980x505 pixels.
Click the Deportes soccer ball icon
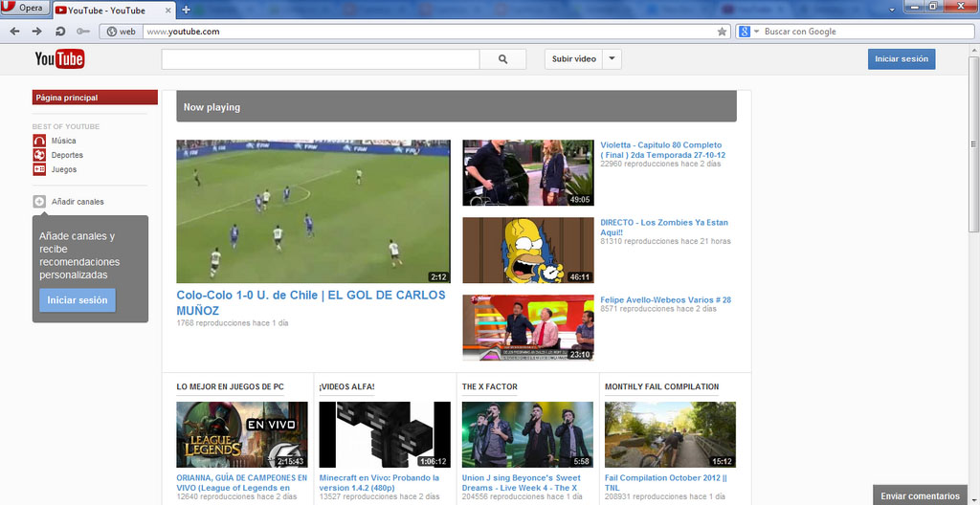(x=39, y=155)
